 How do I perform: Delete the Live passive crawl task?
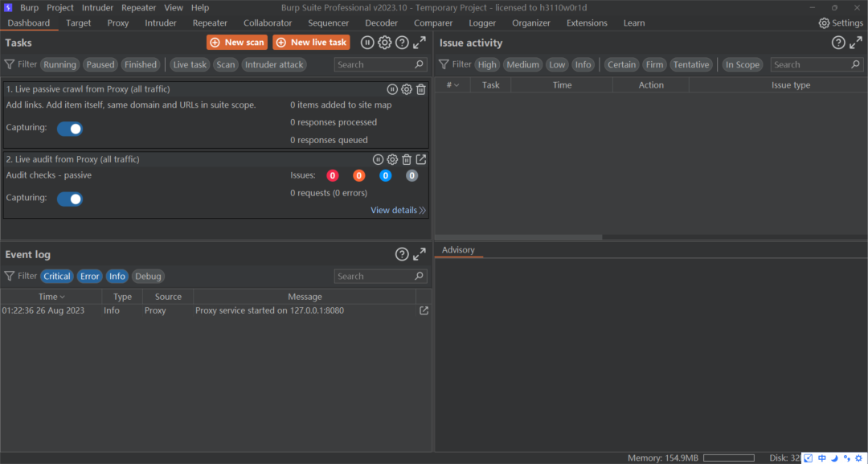click(420, 89)
